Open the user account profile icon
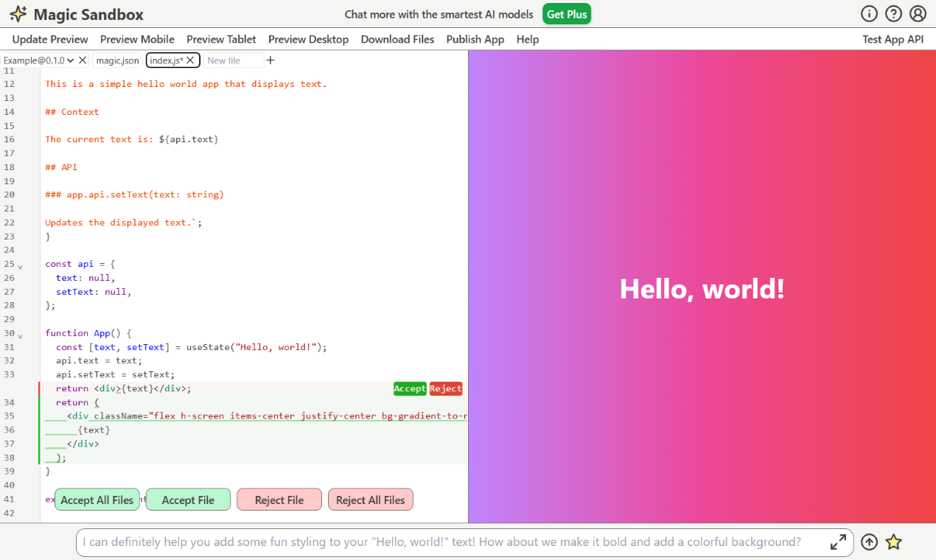Screen dimensions: 936x560 click(918, 14)
